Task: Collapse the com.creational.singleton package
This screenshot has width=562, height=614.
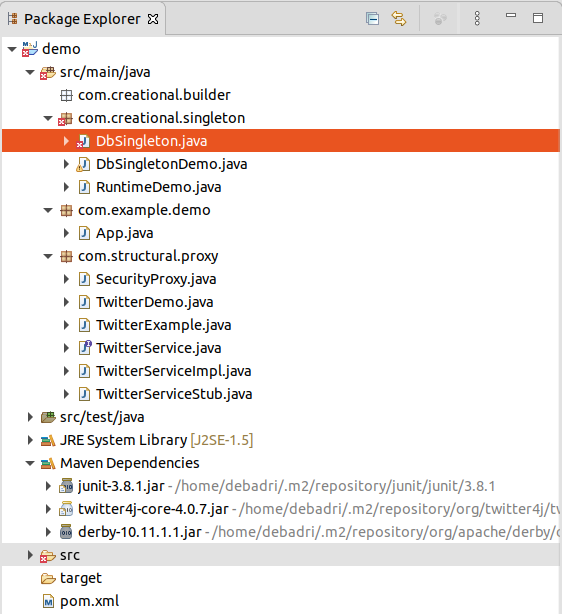Action: [x=48, y=118]
